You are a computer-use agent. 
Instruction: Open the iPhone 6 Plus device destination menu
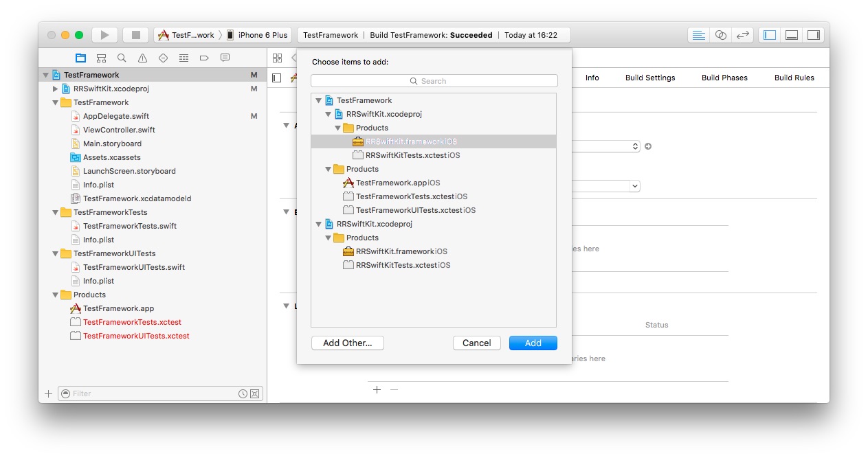click(258, 35)
